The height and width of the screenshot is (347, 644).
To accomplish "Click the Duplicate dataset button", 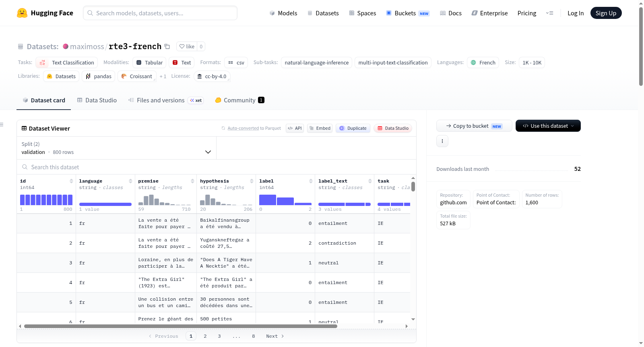I will 353,128.
